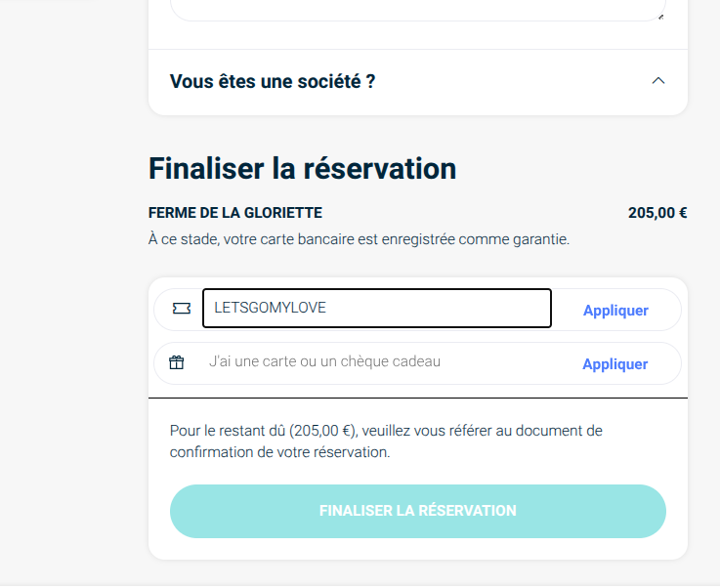Click the "Finaliser la réservation" heading

point(302,168)
